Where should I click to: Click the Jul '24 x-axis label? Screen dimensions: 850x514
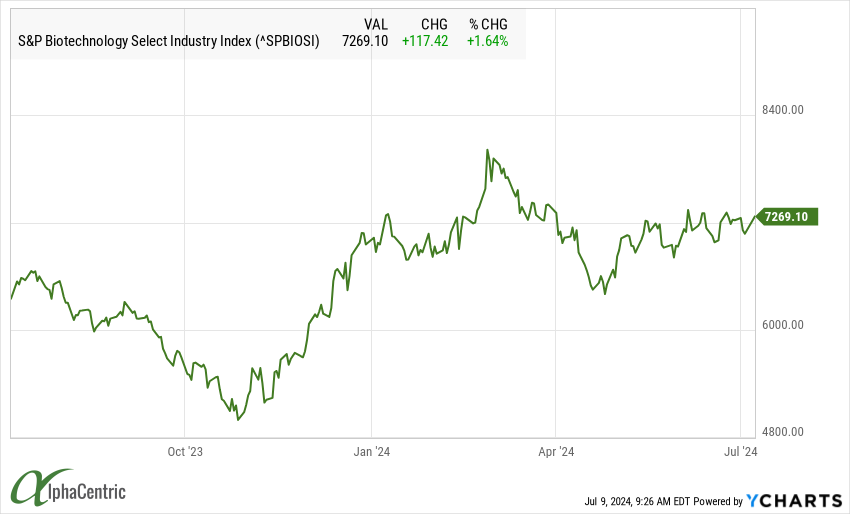coord(740,452)
